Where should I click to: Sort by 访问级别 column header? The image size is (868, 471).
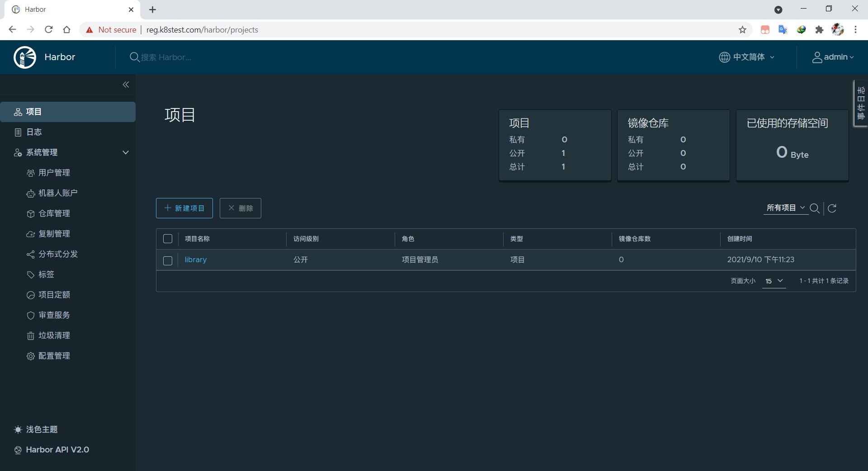[306, 239]
